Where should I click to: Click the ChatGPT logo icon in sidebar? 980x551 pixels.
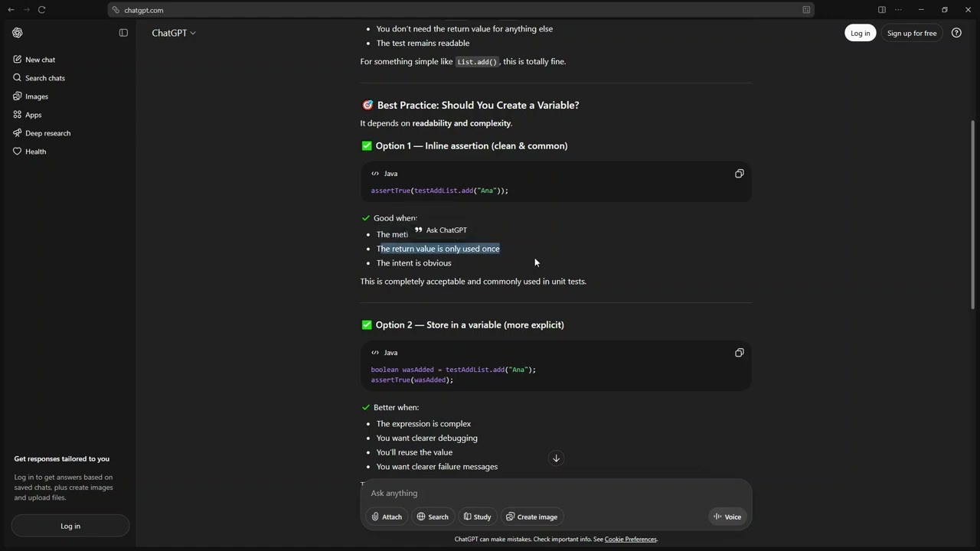[x=18, y=33]
